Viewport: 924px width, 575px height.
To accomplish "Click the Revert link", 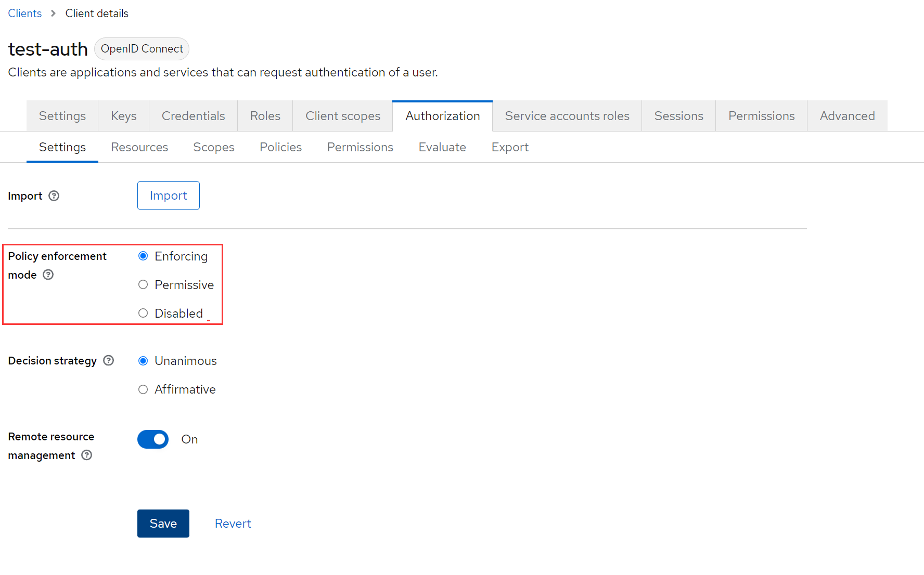I will click(233, 524).
